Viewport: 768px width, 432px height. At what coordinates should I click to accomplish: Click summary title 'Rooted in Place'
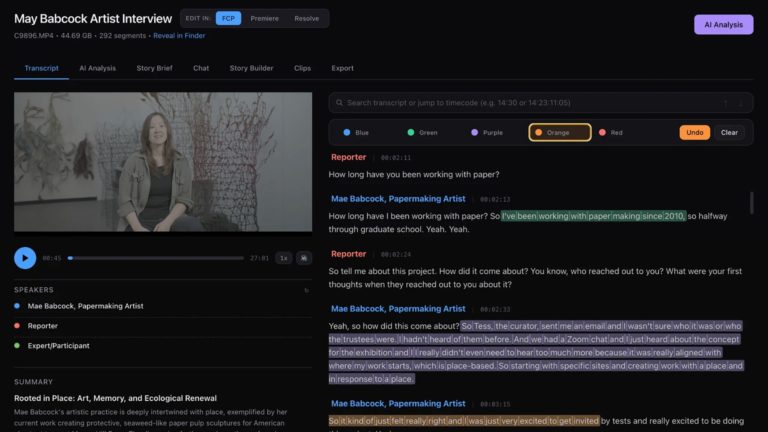pos(116,398)
